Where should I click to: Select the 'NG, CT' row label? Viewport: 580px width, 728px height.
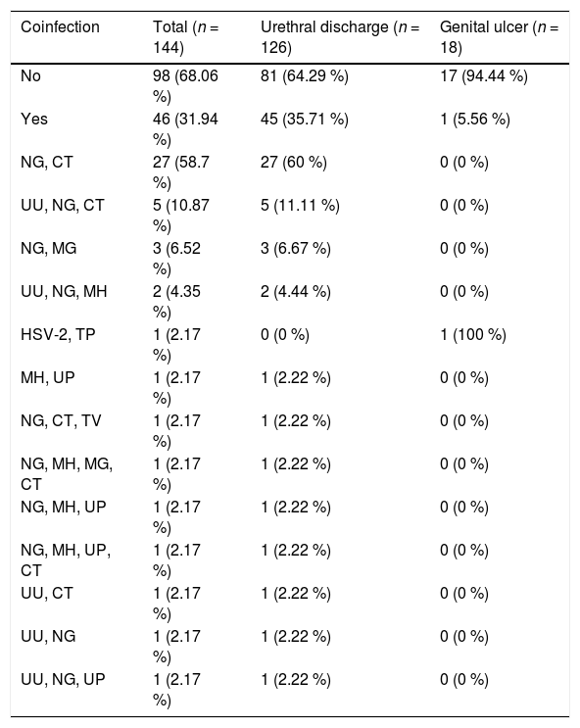(46, 162)
